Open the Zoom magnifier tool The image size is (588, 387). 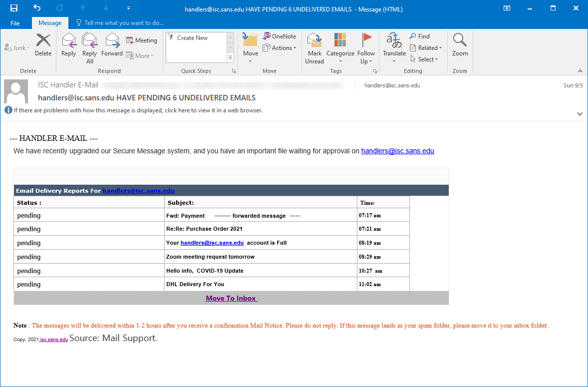pyautogui.click(x=460, y=45)
